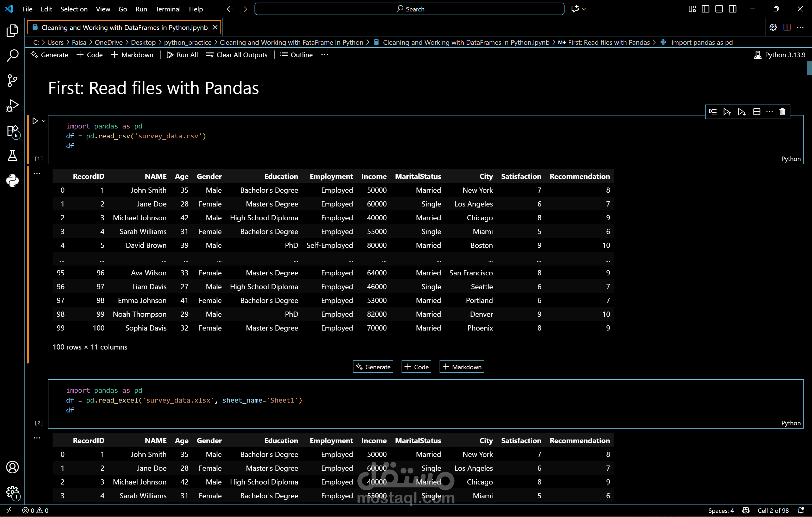The image size is (812, 517).
Task: Open the notebook Outline
Action: 296,55
